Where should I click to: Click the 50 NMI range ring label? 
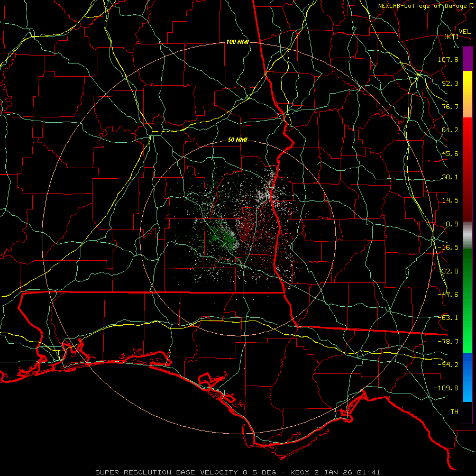click(x=237, y=140)
